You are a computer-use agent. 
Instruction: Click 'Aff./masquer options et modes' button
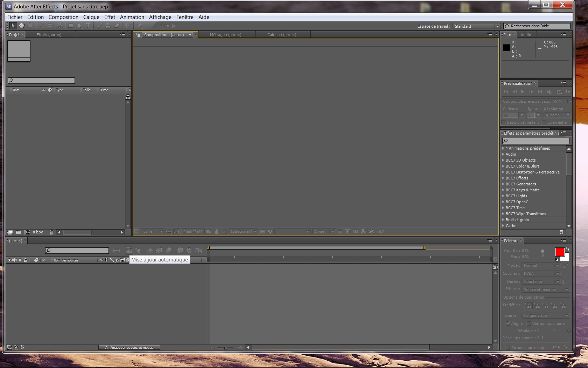tap(129, 348)
